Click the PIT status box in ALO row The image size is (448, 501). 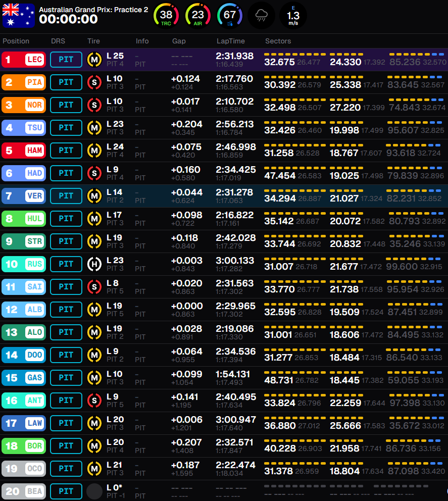point(66,332)
